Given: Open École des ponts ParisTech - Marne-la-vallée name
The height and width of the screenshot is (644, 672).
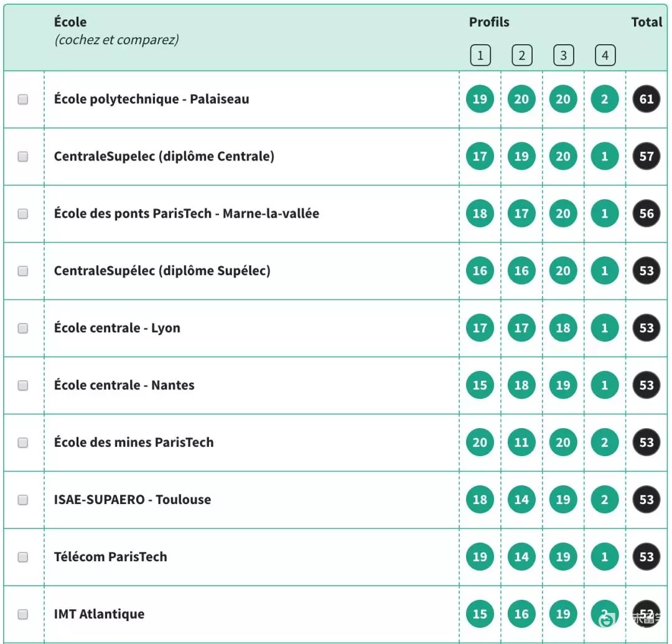Looking at the screenshot, I should click(187, 213).
